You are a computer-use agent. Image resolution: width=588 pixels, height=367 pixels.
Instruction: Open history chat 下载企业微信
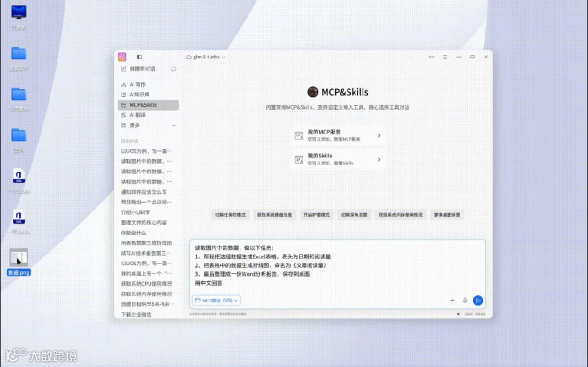(x=136, y=315)
